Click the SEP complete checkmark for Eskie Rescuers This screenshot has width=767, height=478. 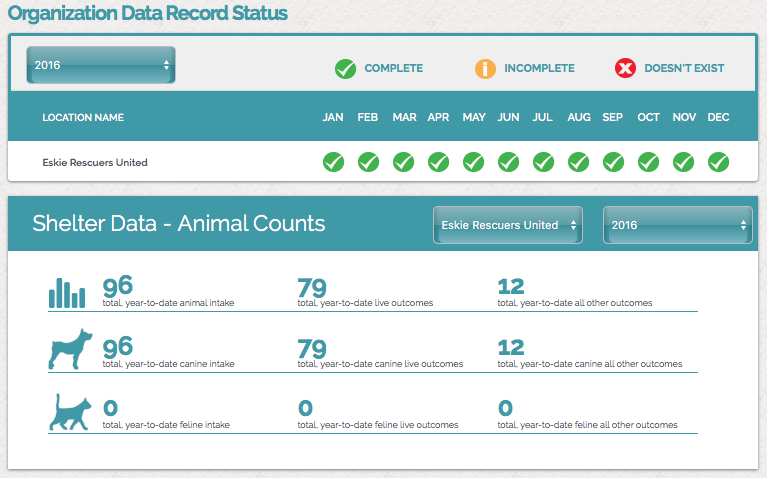pos(613,162)
